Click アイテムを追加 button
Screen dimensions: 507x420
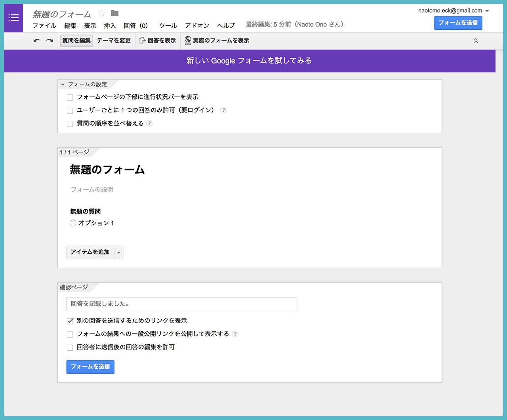pos(90,252)
